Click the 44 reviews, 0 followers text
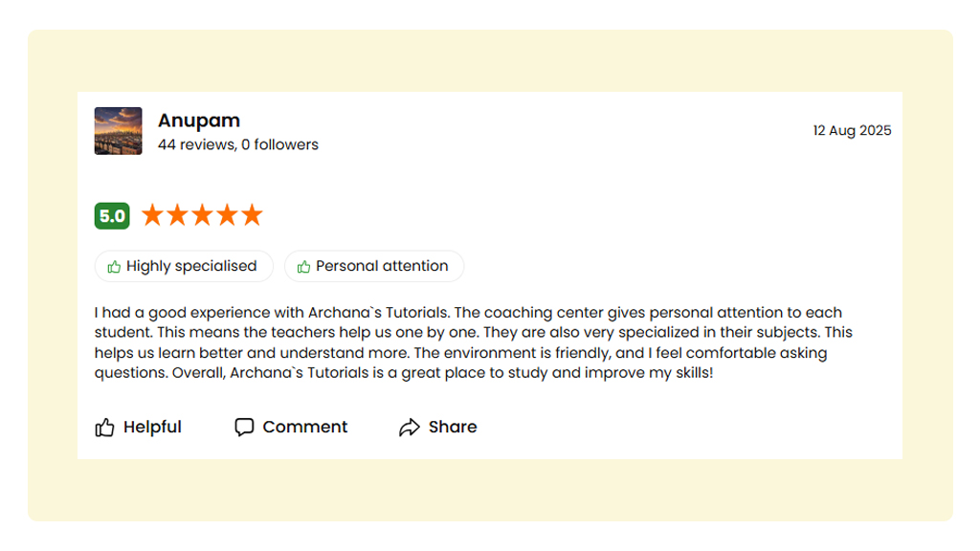980x551 pixels. point(238,144)
